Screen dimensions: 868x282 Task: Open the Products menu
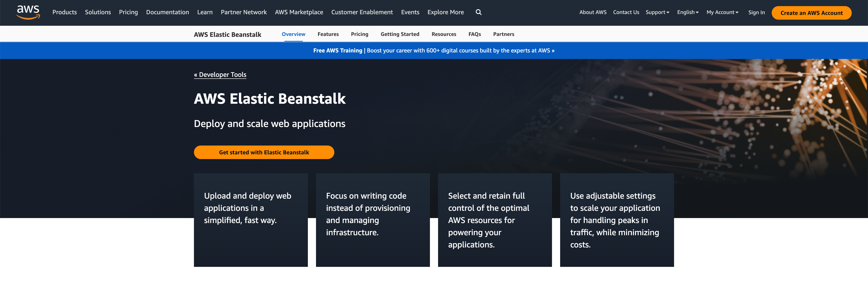(64, 12)
